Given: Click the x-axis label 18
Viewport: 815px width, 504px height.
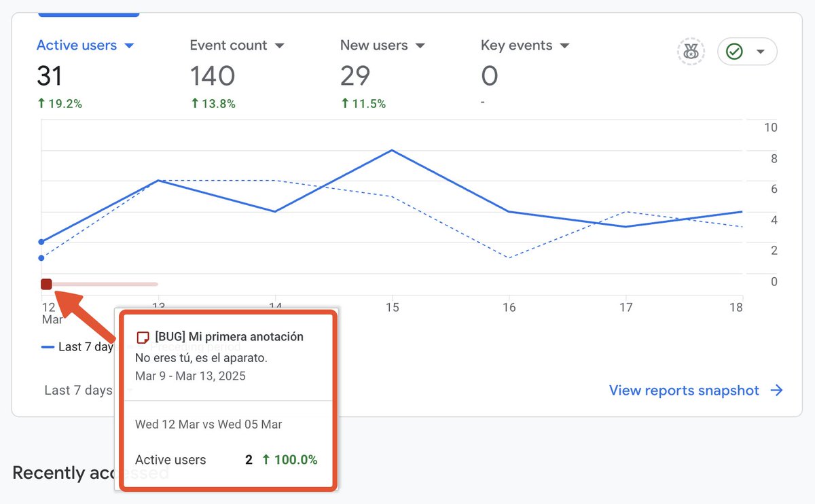Looking at the screenshot, I should 736,308.
